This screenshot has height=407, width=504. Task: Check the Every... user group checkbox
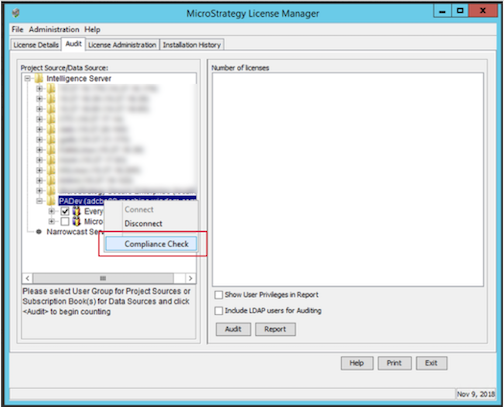65,211
